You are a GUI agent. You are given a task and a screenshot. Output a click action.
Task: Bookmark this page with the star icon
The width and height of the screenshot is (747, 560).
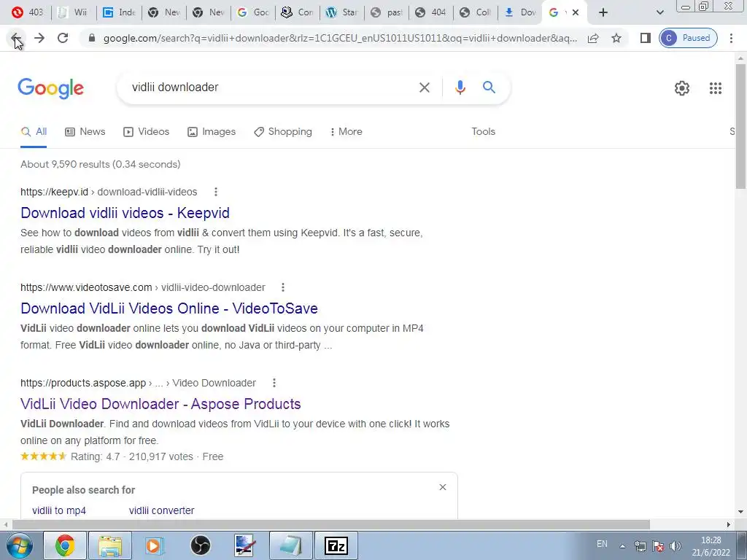(616, 38)
